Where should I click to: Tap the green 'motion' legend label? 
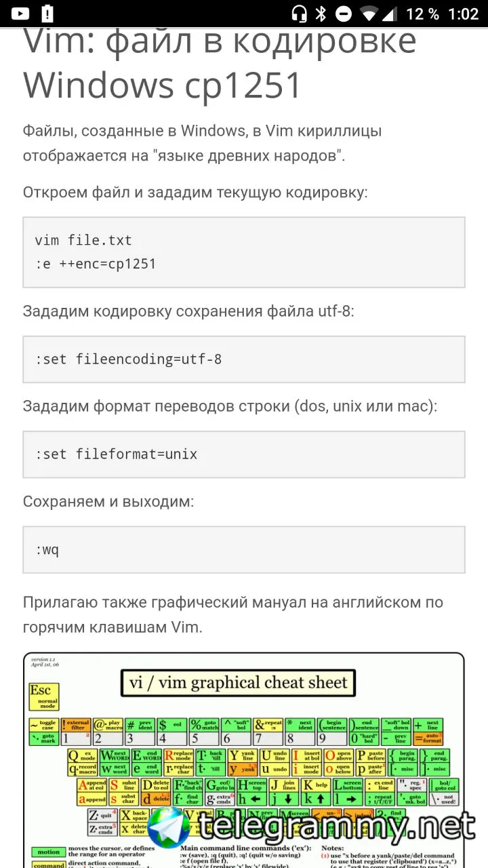pos(49,852)
